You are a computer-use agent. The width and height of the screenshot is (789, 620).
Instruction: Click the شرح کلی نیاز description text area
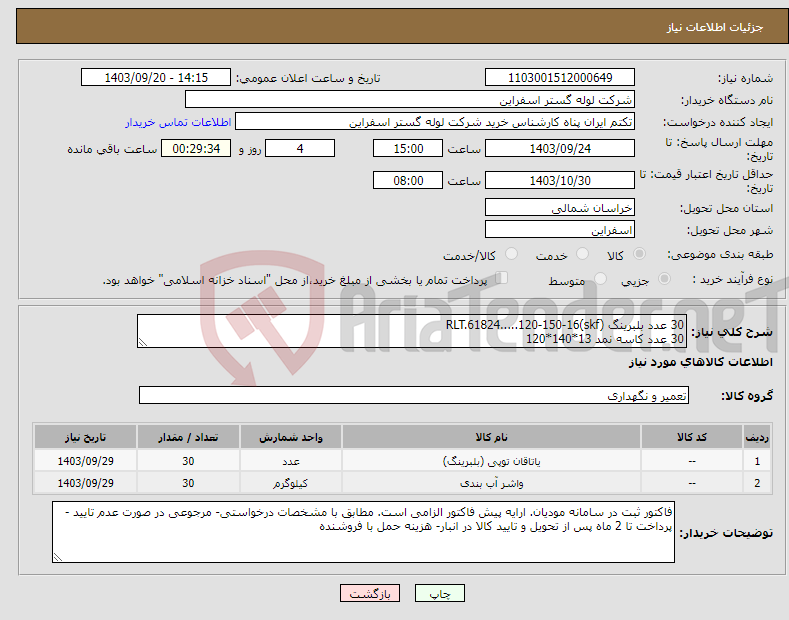click(412, 331)
